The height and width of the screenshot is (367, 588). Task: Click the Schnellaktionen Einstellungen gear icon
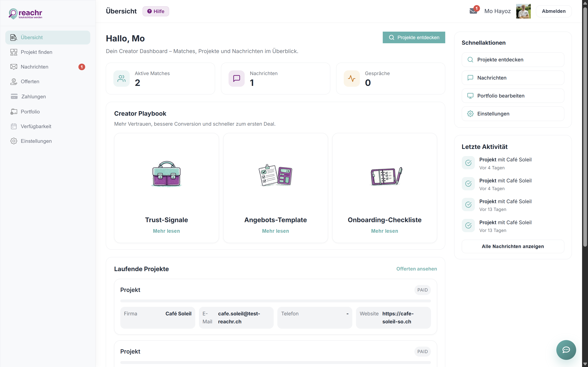[x=470, y=114]
